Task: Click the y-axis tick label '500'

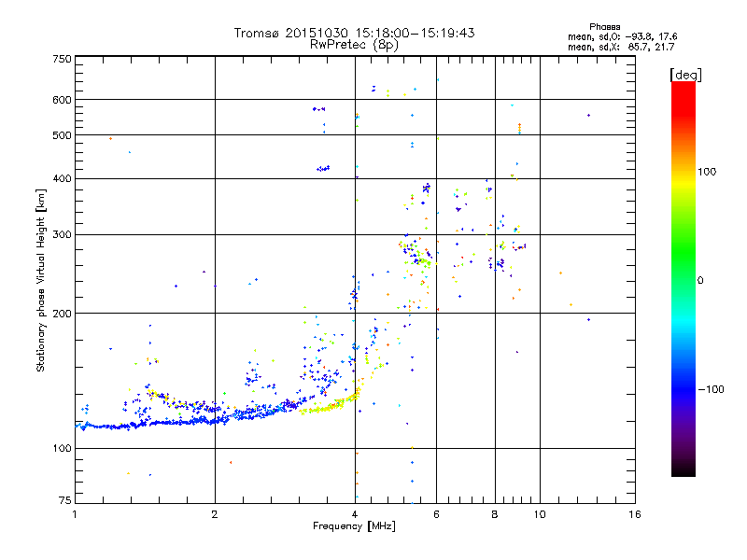Action: [62, 135]
